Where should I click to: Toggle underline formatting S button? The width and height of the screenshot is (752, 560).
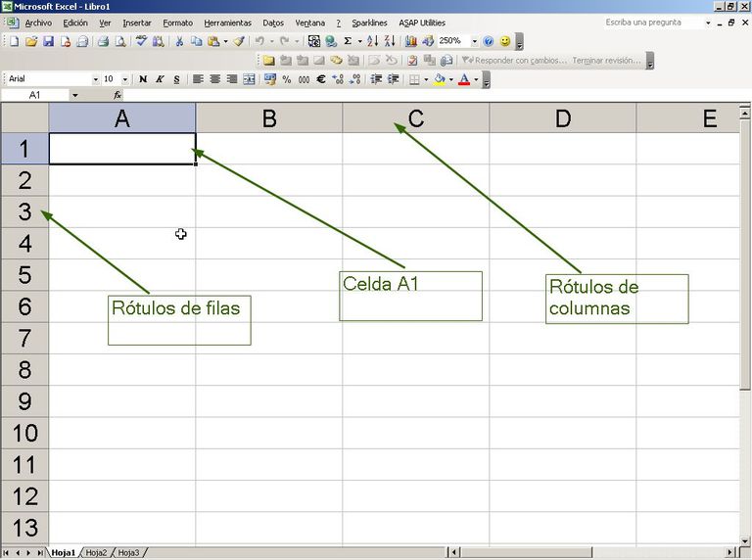(x=176, y=79)
